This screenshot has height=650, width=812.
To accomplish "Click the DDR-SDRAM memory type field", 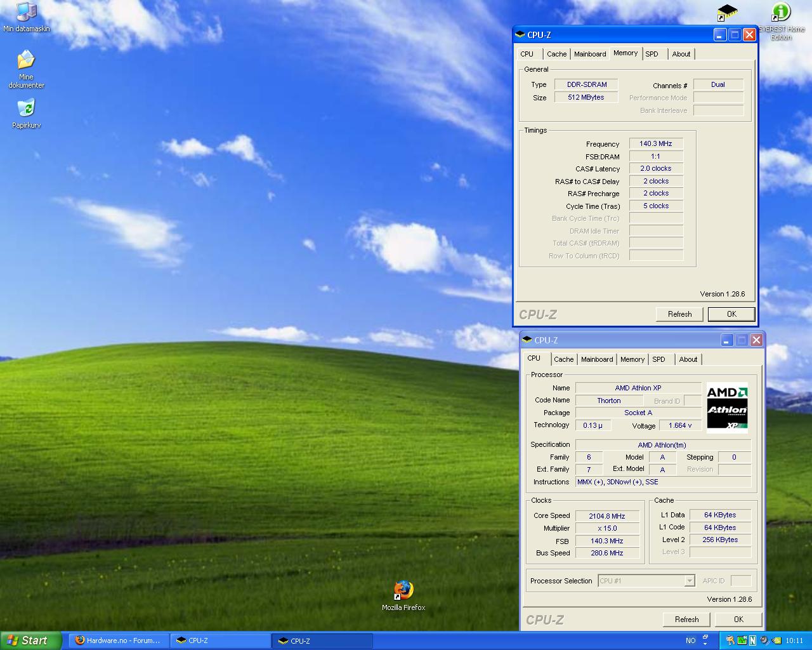I will click(586, 84).
